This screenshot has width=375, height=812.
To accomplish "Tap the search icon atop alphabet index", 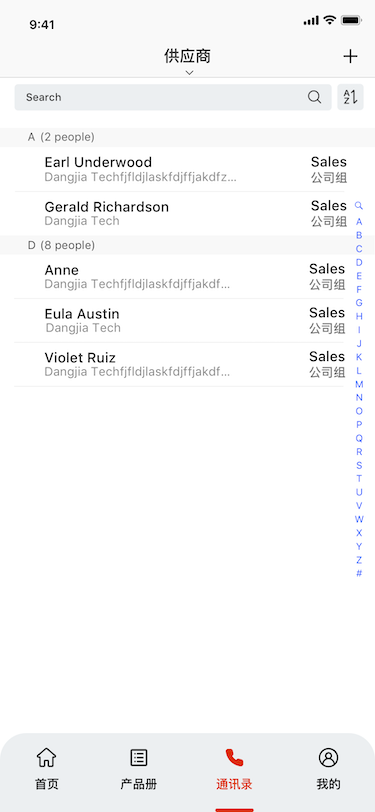I will (x=358, y=206).
